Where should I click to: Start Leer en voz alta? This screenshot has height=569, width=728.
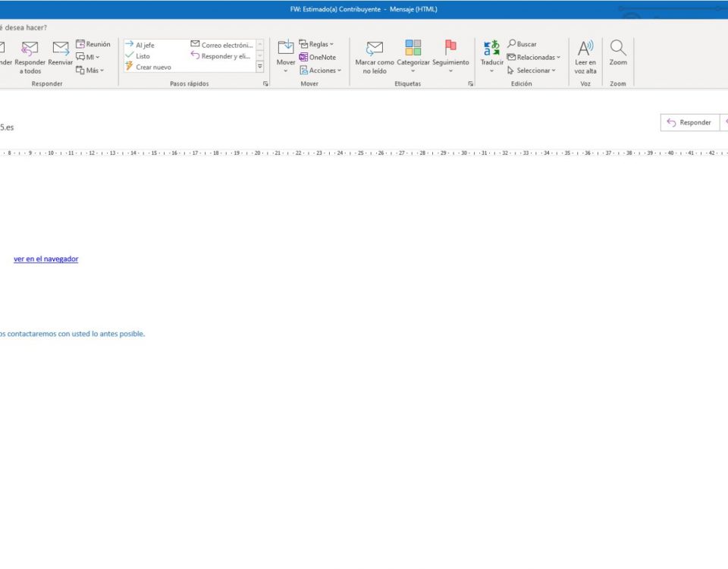585,49
